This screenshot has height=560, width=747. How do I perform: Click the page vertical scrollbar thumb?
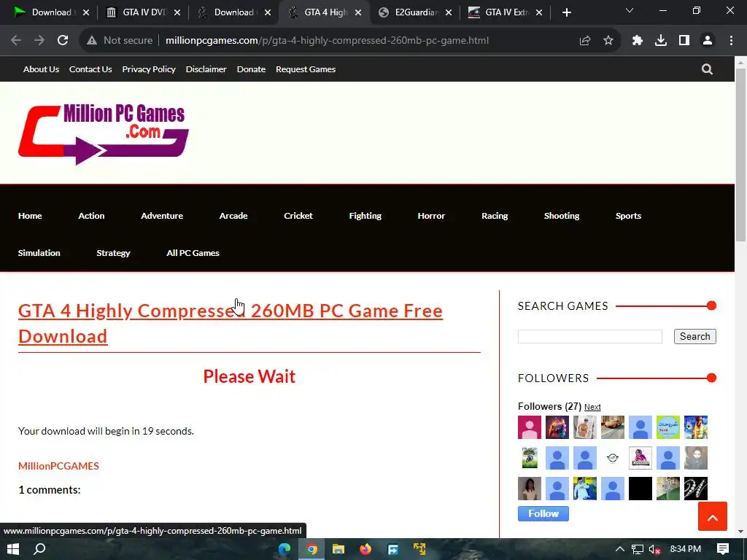point(741,155)
